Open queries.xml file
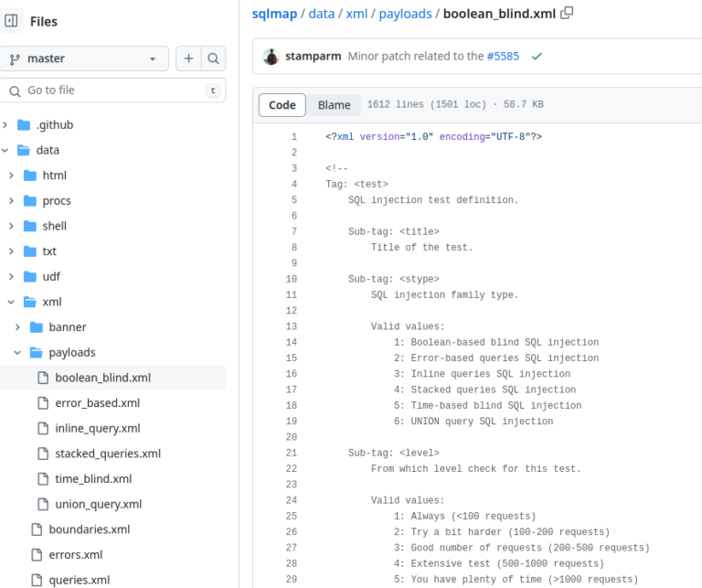Viewport: 702px width, 588px height. (x=79, y=580)
